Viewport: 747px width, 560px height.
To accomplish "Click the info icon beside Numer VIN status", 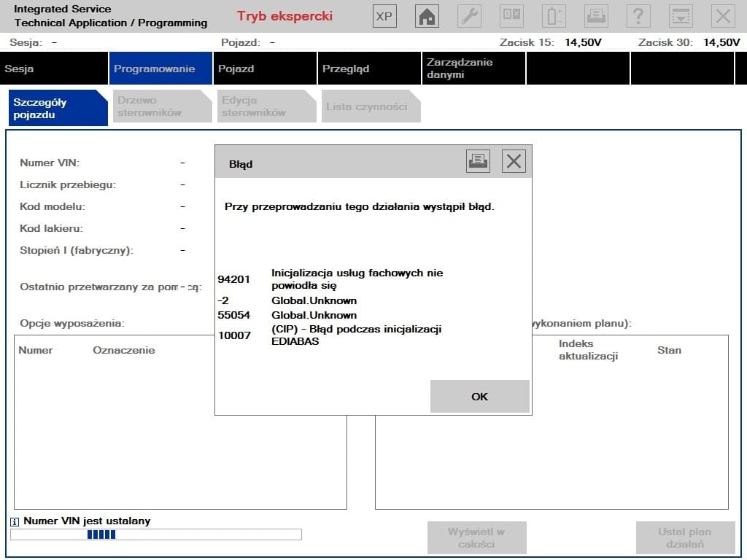I will tap(15, 522).
